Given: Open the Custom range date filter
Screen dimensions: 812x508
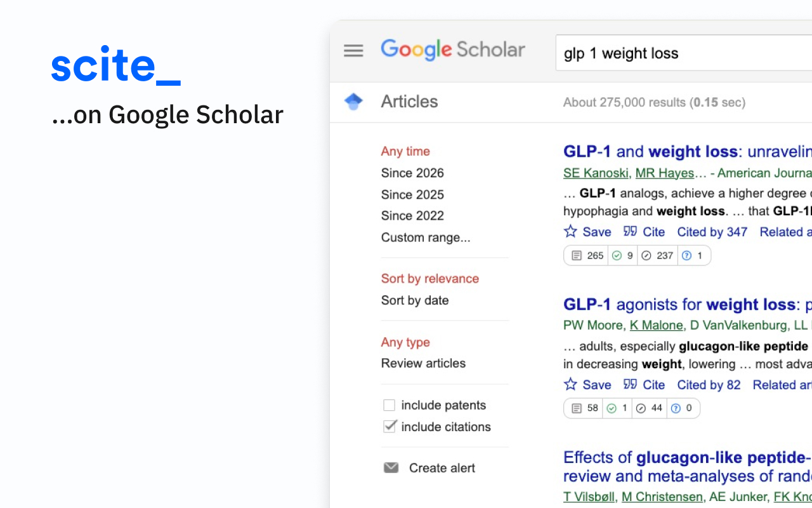Looking at the screenshot, I should tap(426, 237).
